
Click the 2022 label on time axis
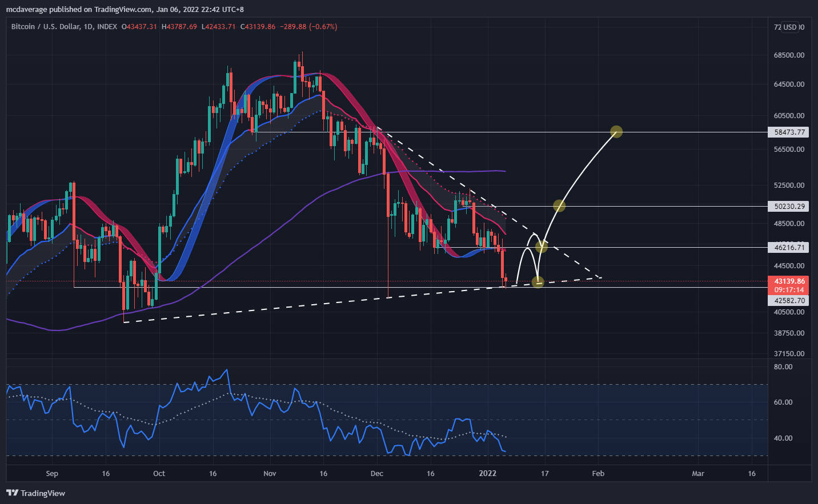tap(487, 474)
